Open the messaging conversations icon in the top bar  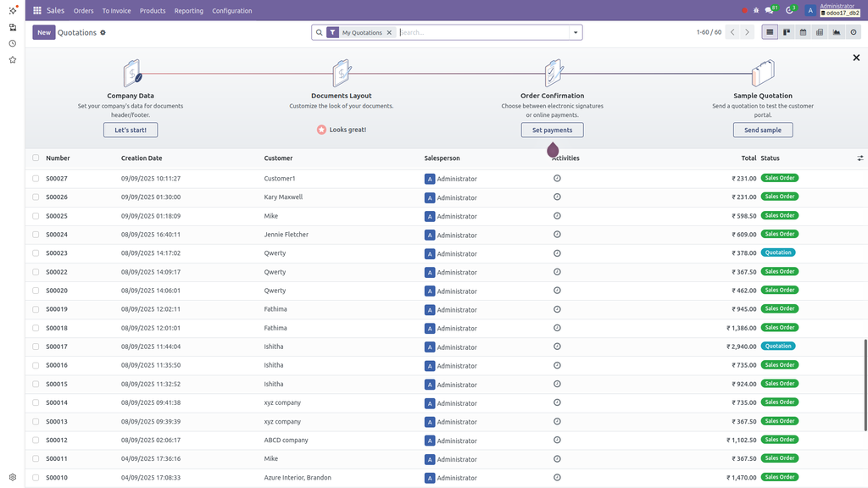tap(770, 9)
